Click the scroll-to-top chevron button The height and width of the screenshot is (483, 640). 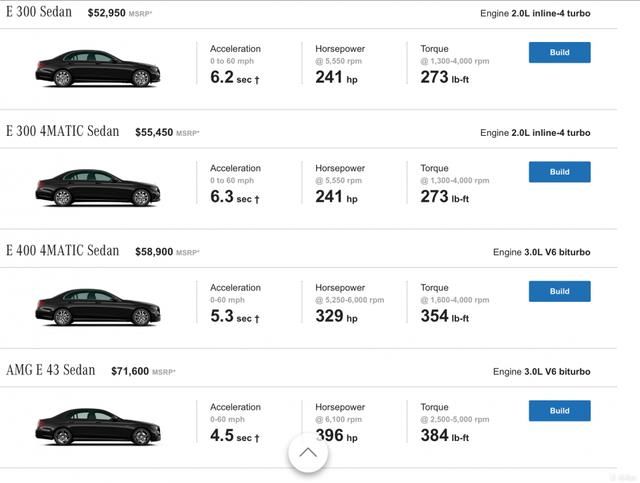coord(308,453)
